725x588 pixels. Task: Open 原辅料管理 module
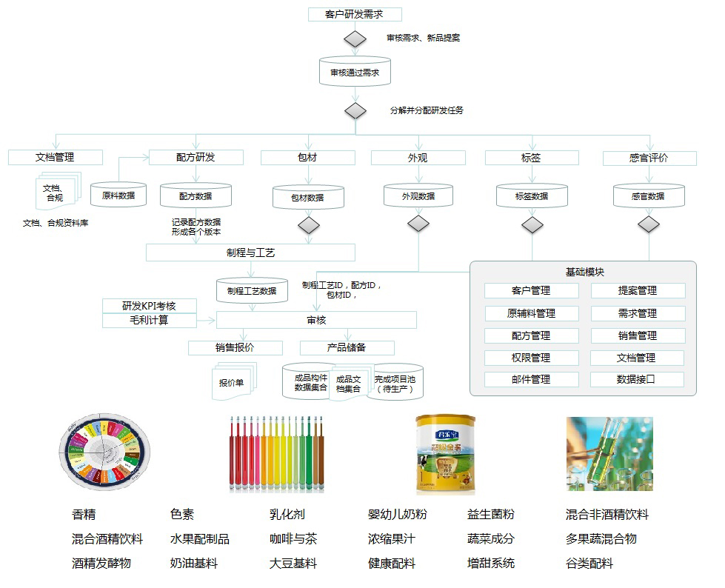pos(532,313)
